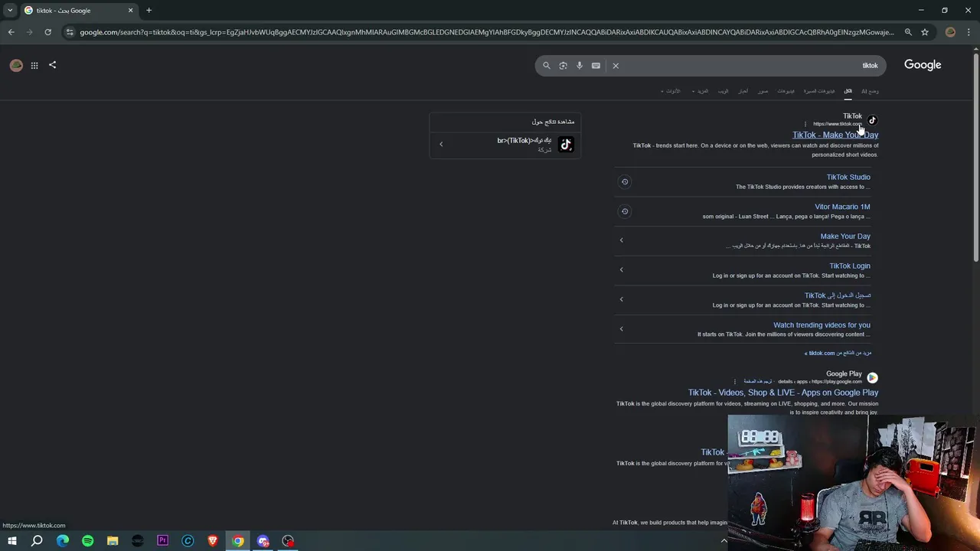Screen dimensions: 980x551
Task: Expand chevron on Make Your Day row
Action: (622, 240)
